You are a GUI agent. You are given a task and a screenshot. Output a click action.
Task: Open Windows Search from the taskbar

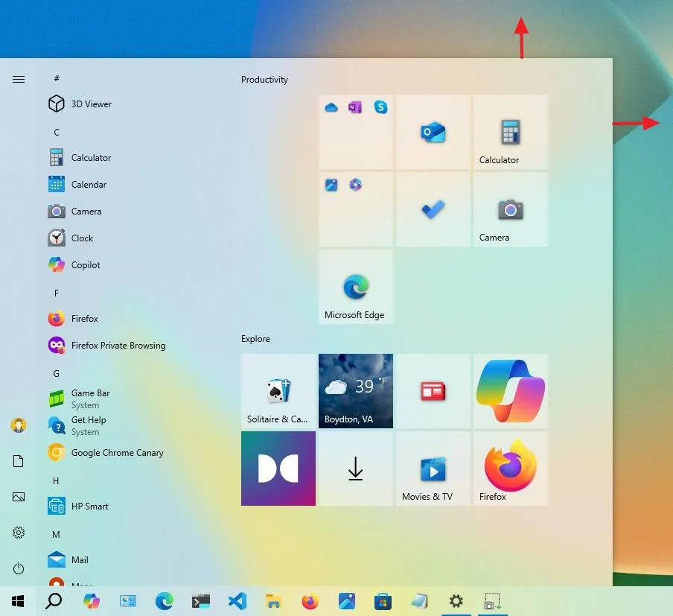pyautogui.click(x=53, y=601)
